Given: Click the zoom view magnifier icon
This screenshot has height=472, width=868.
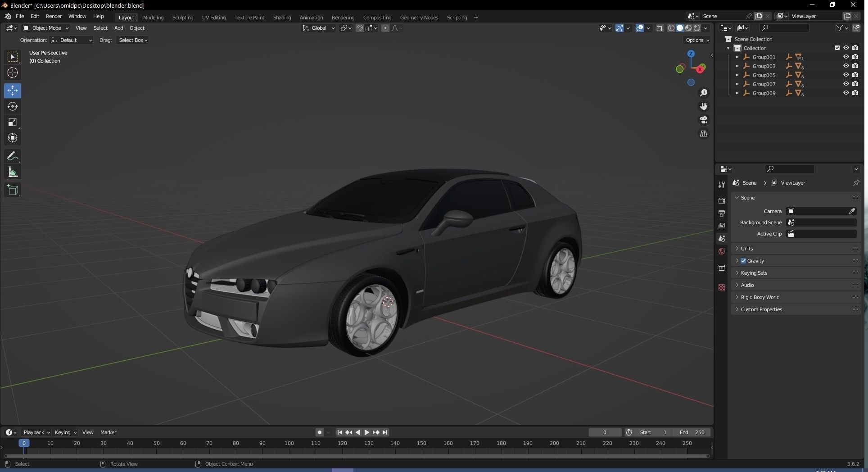Looking at the screenshot, I should [703, 93].
